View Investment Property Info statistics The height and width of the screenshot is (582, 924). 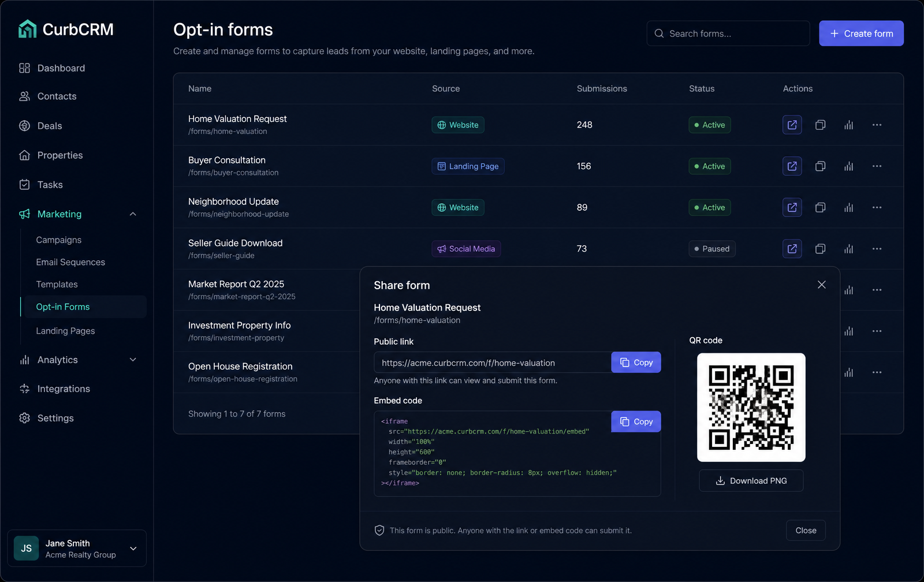pos(848,331)
